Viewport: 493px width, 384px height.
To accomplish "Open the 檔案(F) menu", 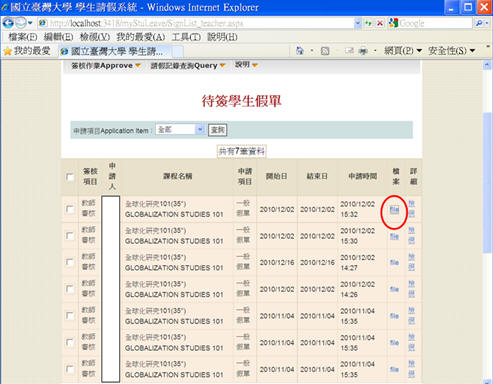I will 23,37.
